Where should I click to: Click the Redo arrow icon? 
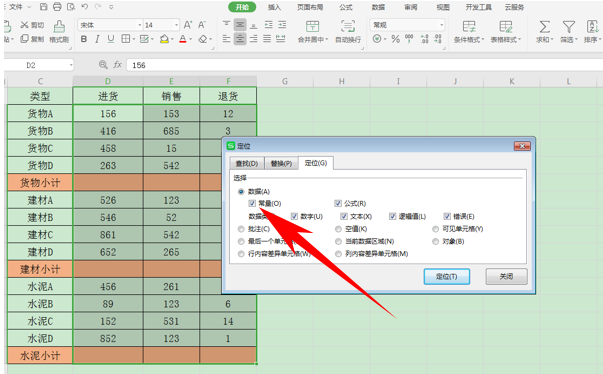click(x=98, y=7)
